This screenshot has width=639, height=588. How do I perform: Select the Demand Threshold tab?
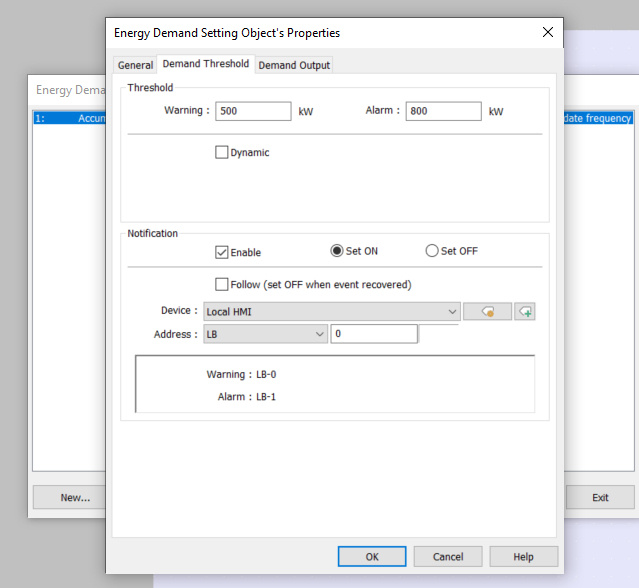coord(206,64)
